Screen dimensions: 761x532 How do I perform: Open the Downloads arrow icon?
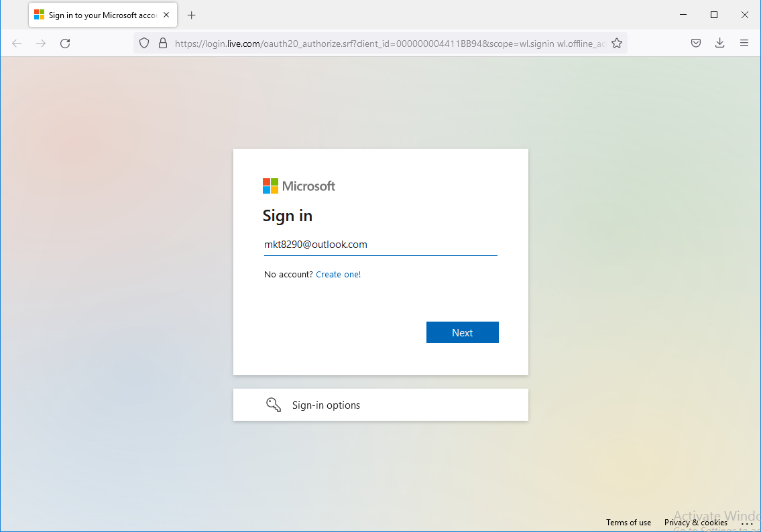719,43
